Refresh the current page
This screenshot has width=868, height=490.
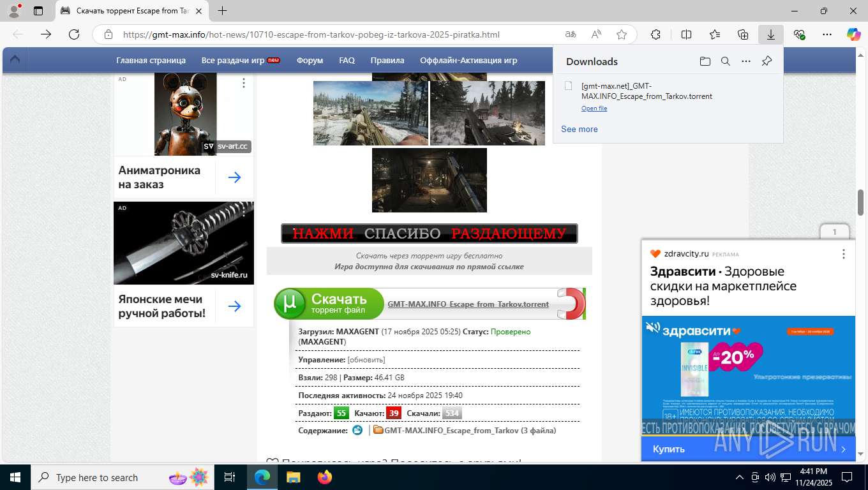pos(74,34)
